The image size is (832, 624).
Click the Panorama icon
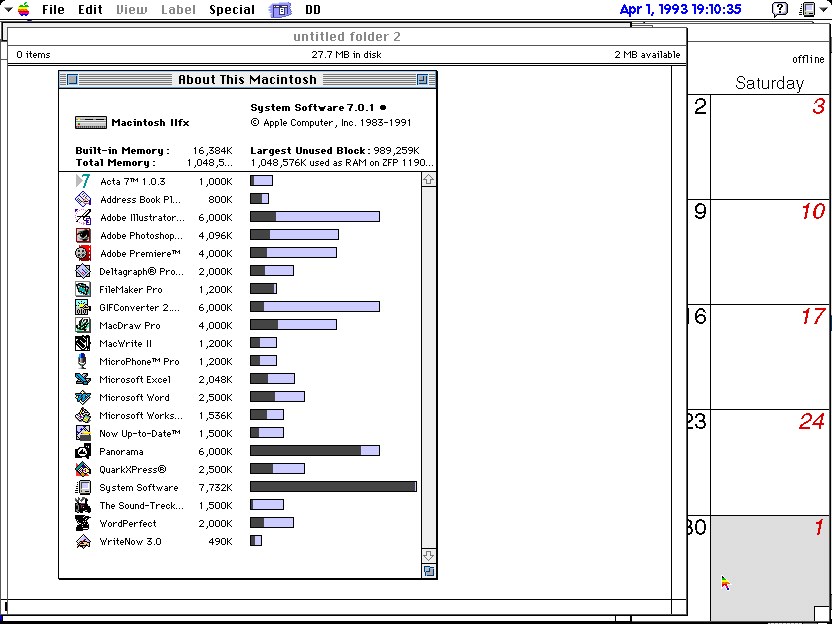pos(83,452)
